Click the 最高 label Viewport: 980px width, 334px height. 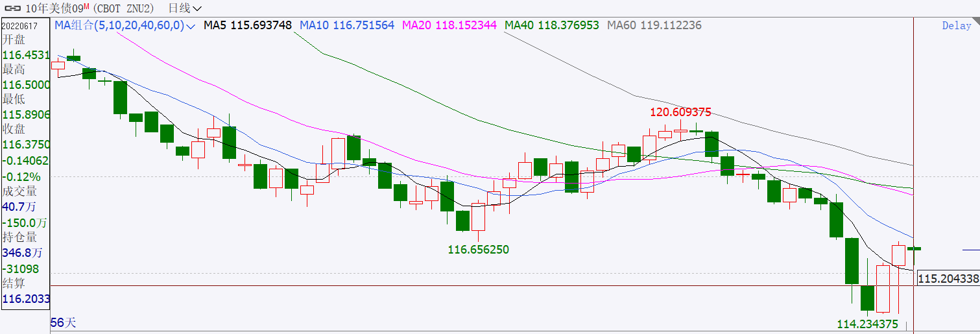(x=14, y=69)
